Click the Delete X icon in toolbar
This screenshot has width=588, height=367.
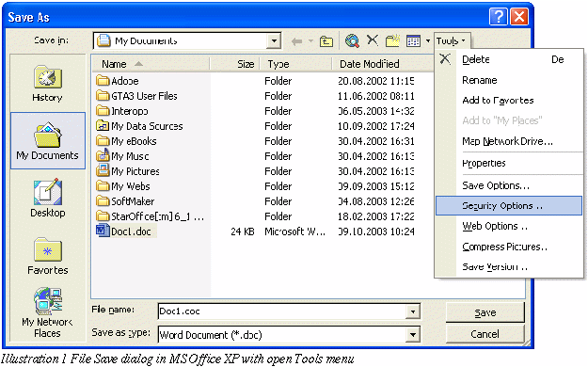pos(373,40)
